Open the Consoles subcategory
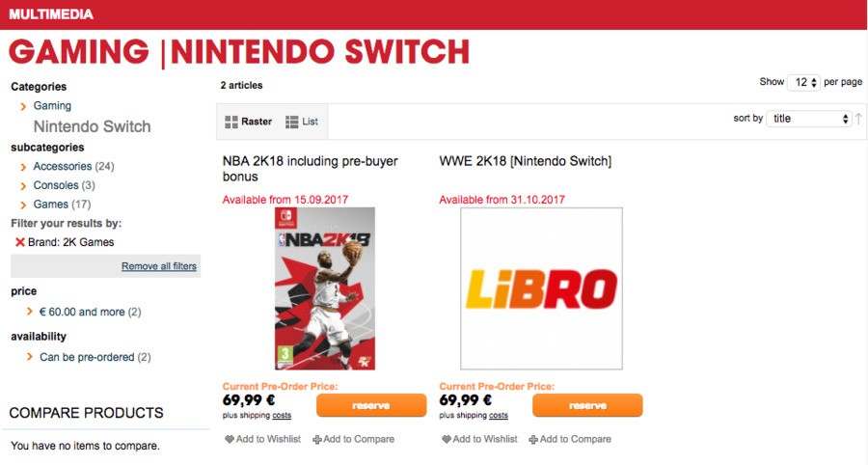 (56, 185)
